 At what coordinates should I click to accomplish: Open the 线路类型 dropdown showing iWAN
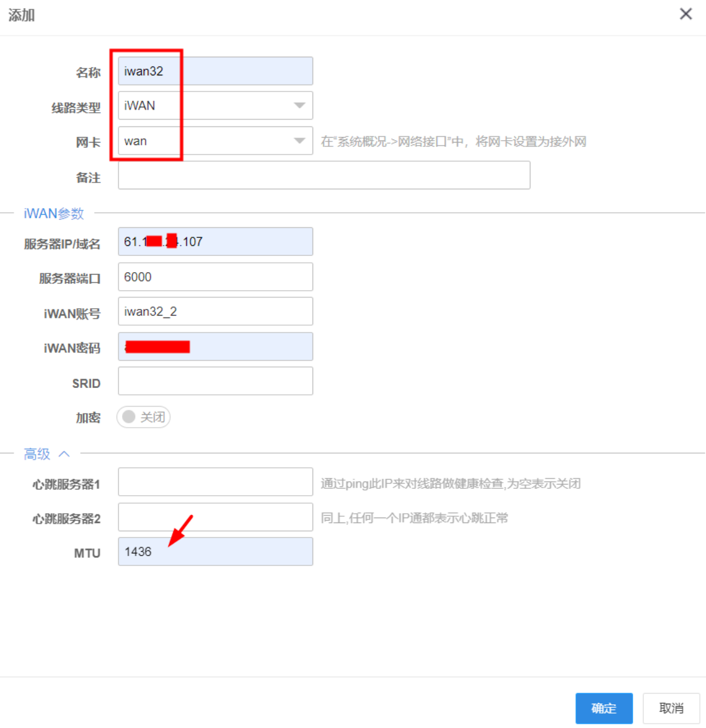pos(215,106)
